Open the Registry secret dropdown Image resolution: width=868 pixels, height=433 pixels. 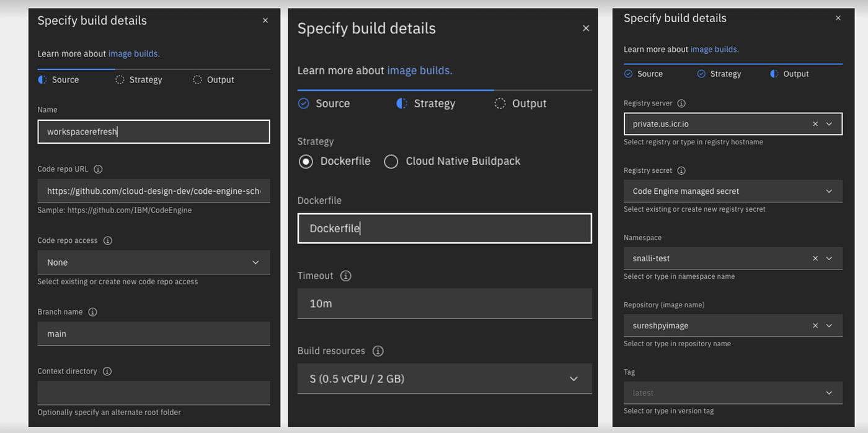pos(732,191)
